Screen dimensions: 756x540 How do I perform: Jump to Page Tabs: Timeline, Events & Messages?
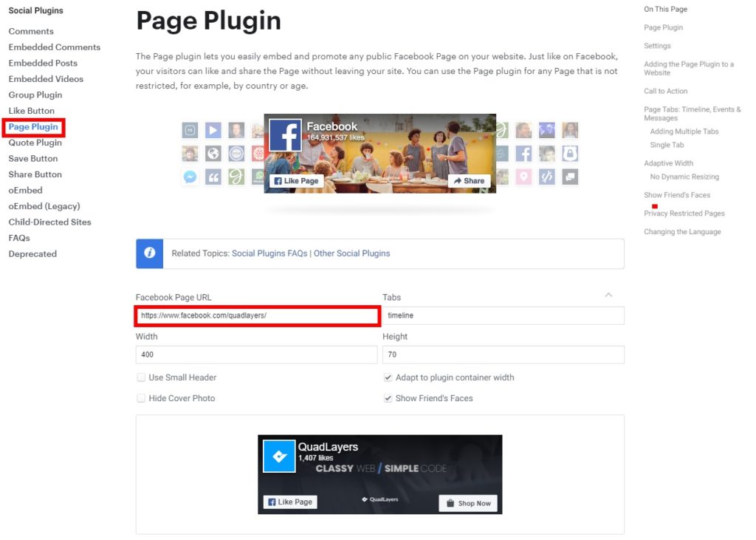[693, 114]
